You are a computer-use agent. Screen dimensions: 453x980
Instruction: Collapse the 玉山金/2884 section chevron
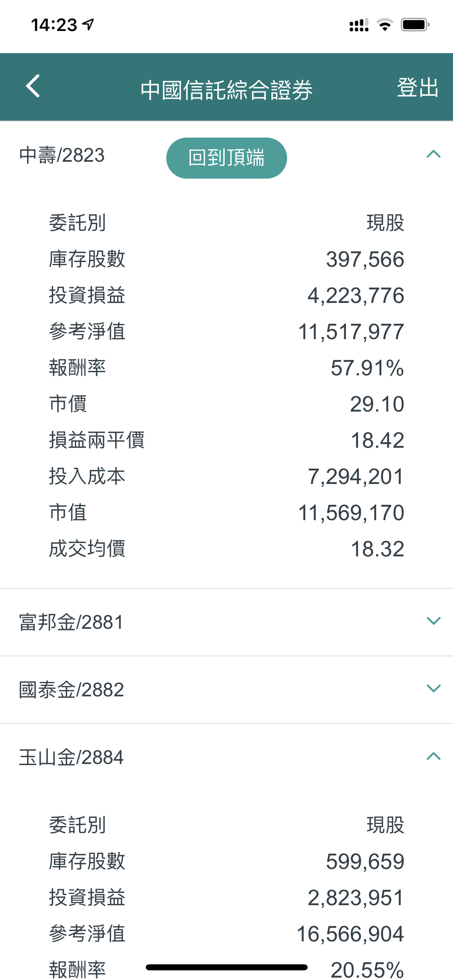(433, 756)
